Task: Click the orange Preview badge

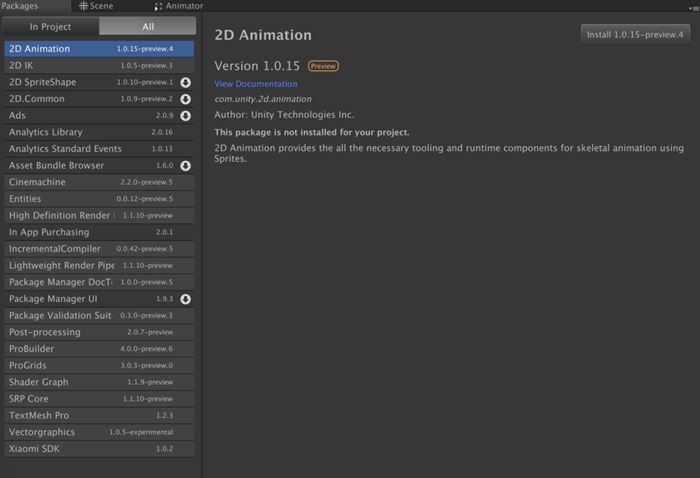Action: coord(323,66)
